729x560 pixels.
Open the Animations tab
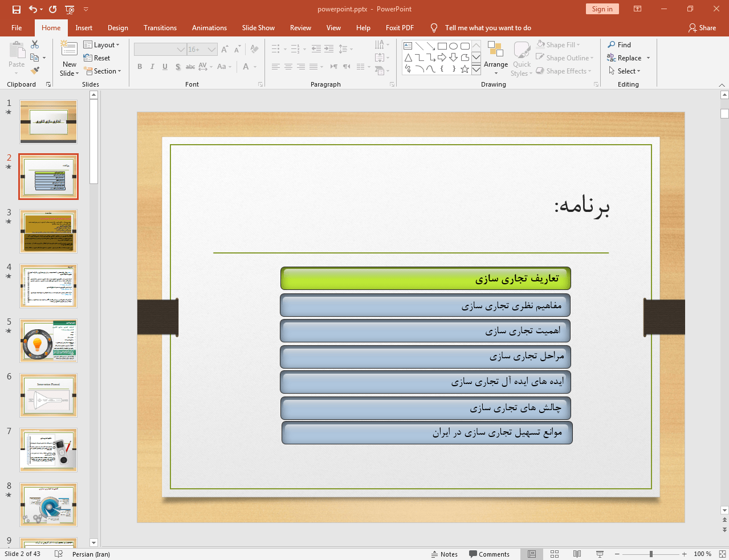pos(209,28)
